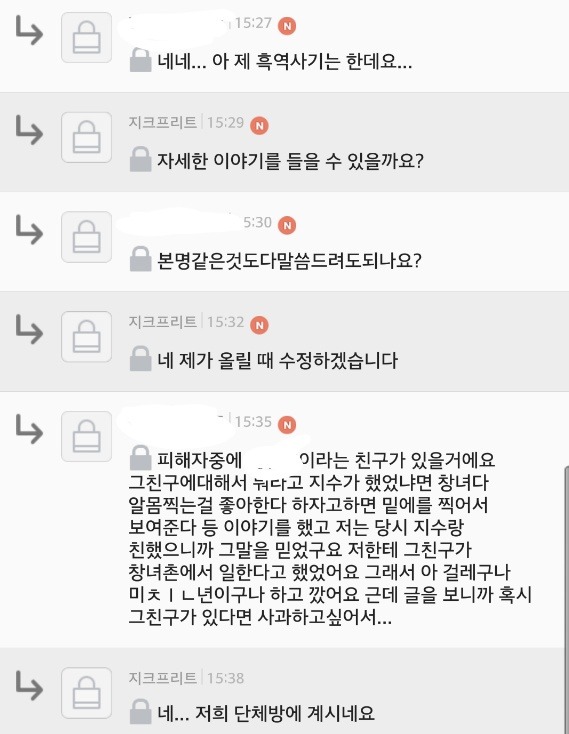Image resolution: width=569 pixels, height=734 pixels.
Task: Open 지크프리트 username at 15:29
Action: tap(163, 123)
